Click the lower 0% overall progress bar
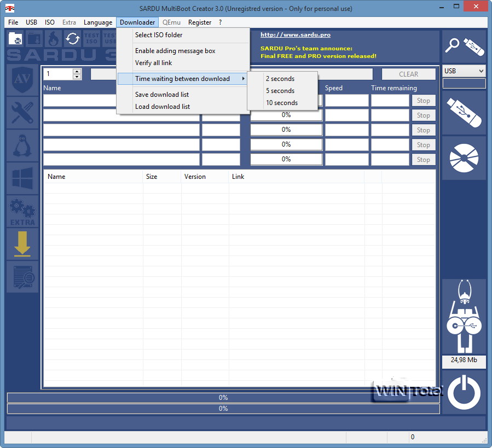Viewport: 492px width, 448px height. point(223,409)
